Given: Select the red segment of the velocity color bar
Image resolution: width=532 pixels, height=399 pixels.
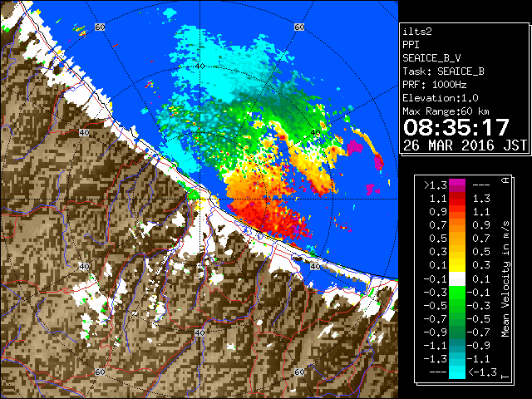Looking at the screenshot, I should 457,201.
